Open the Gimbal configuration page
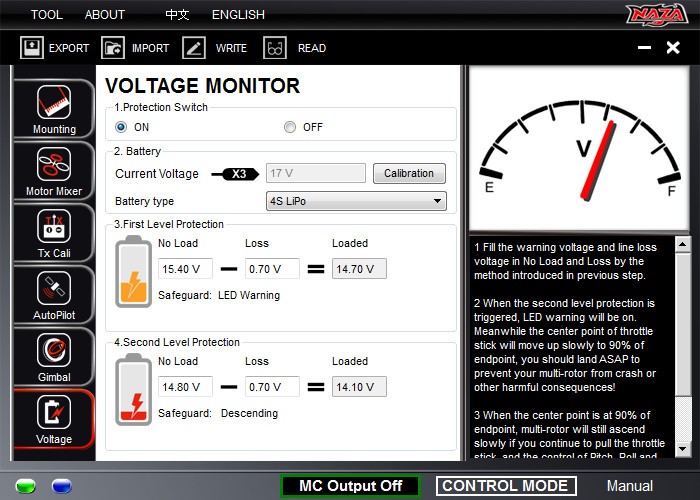Image resolution: width=700 pixels, height=500 pixels. tap(54, 356)
